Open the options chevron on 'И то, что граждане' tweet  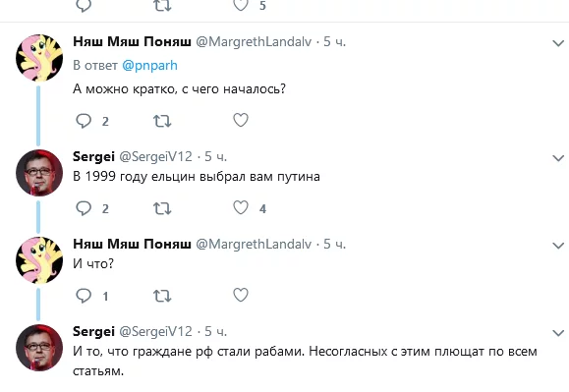point(558,333)
